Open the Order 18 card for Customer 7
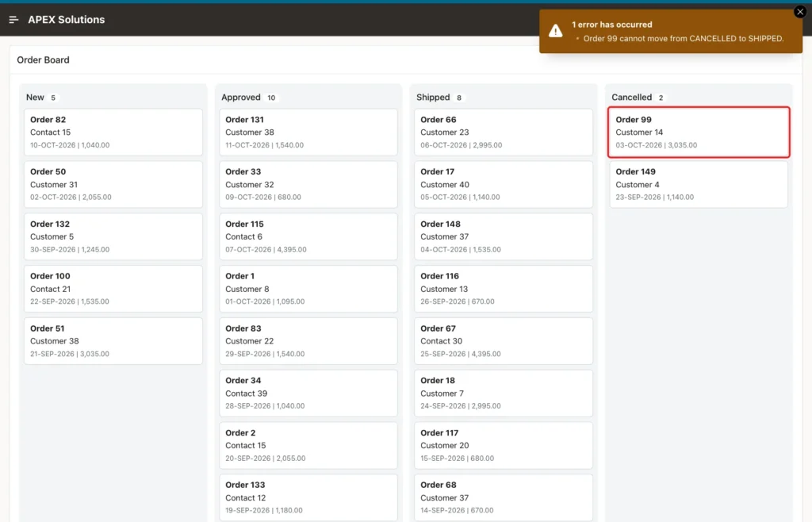Screen dimensions: 812x522 click(x=504, y=393)
